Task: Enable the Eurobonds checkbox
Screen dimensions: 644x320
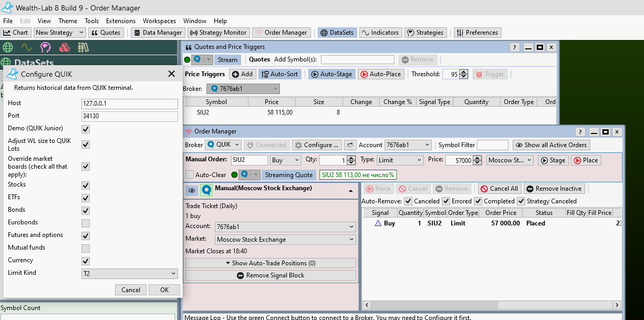Action: [86, 223]
